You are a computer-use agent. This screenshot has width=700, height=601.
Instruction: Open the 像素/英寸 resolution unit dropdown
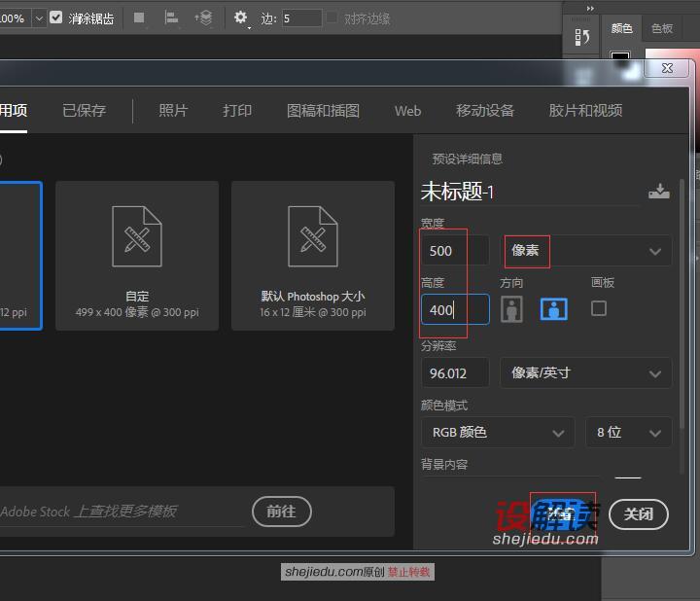coord(585,372)
